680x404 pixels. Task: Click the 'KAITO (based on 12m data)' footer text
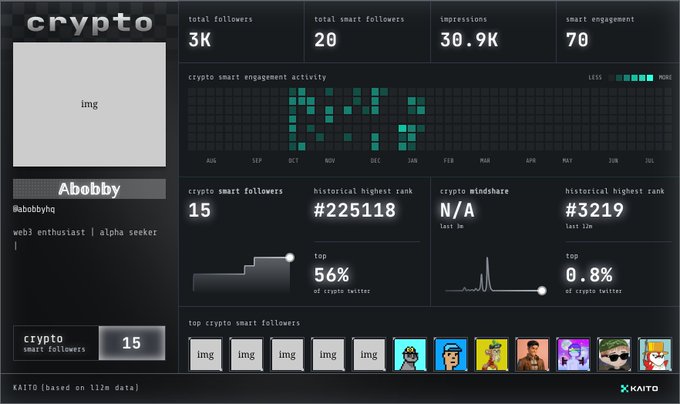(x=76, y=388)
